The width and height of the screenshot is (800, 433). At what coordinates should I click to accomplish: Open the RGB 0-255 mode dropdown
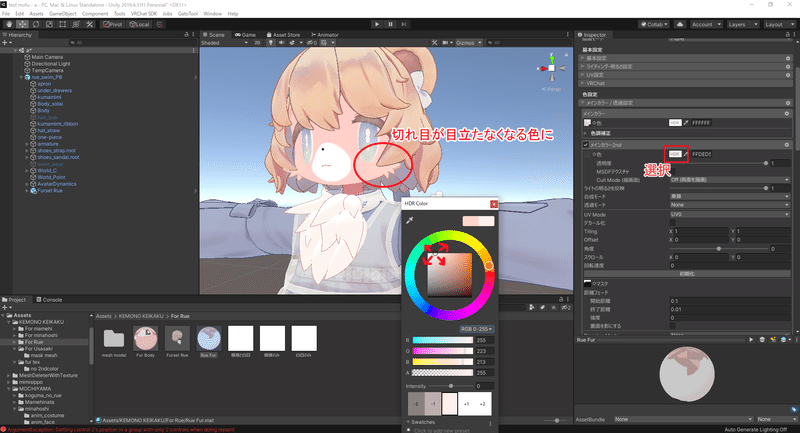pyautogui.click(x=476, y=329)
